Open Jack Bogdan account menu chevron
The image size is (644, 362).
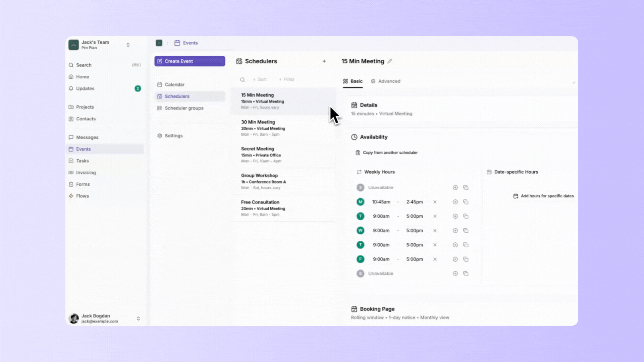tap(138, 318)
